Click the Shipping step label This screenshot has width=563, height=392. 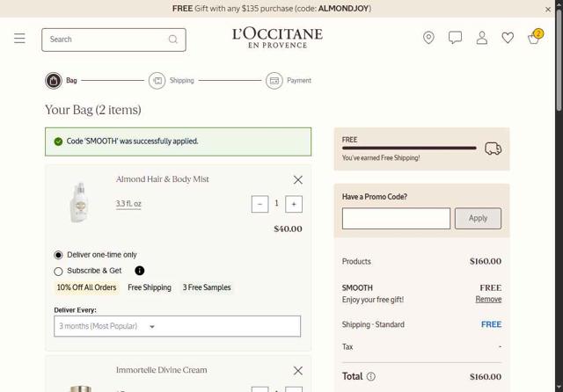tap(182, 81)
